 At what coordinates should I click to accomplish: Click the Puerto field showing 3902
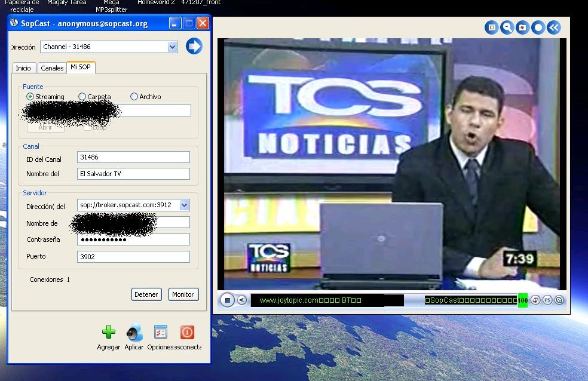point(133,257)
